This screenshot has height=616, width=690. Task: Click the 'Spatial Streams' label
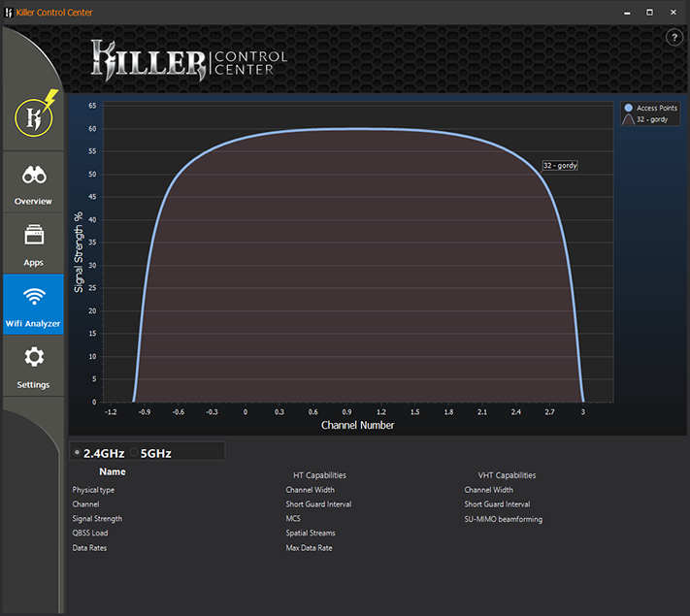click(311, 534)
